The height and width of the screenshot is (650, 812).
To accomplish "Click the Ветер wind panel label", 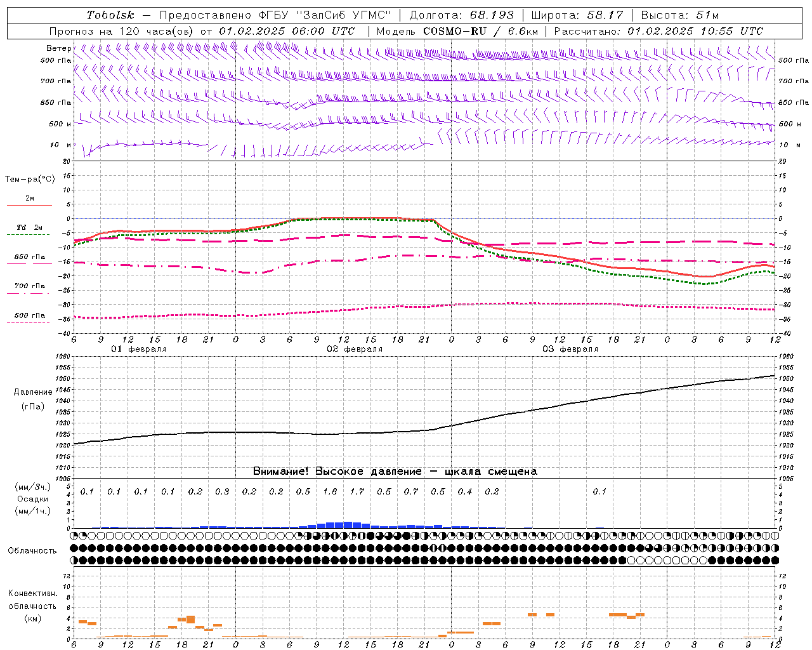I will coord(58,48).
